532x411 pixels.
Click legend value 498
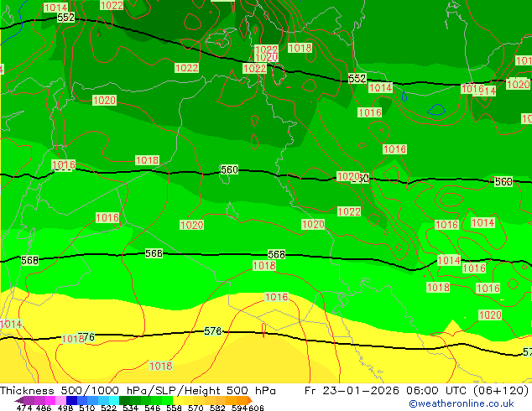pos(65,408)
